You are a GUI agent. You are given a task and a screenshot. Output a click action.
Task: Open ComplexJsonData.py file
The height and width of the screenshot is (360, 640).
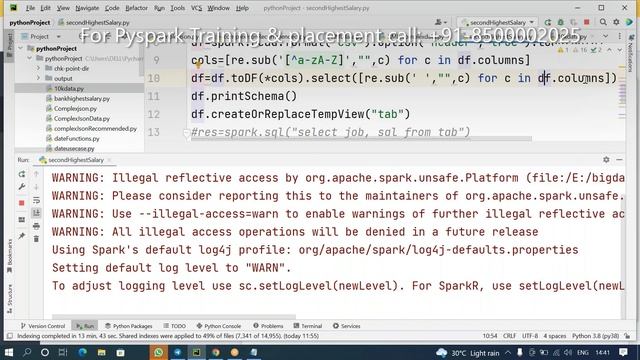(x=82, y=118)
